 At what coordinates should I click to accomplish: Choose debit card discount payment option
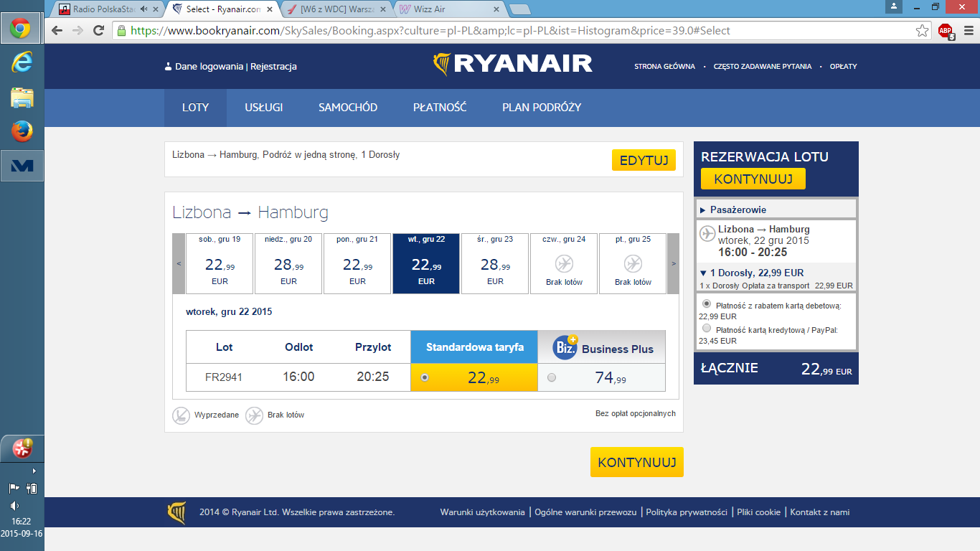click(x=707, y=303)
